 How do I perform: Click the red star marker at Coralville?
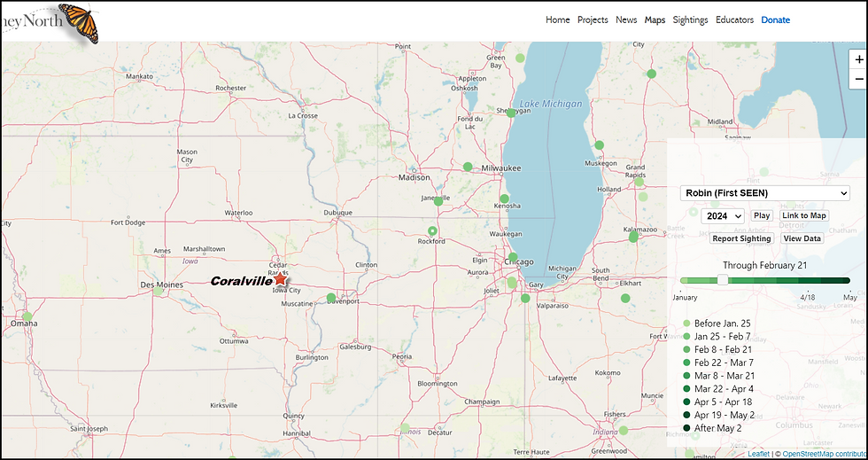[280, 279]
